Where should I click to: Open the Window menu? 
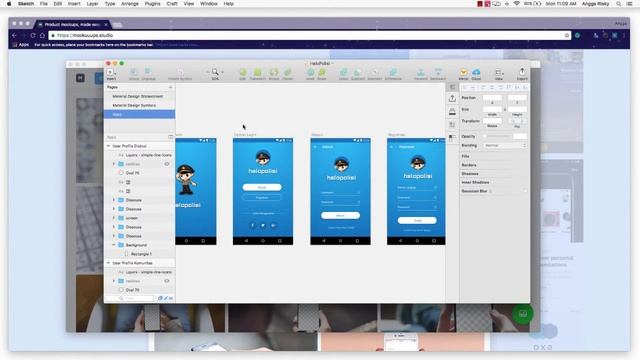click(209, 4)
